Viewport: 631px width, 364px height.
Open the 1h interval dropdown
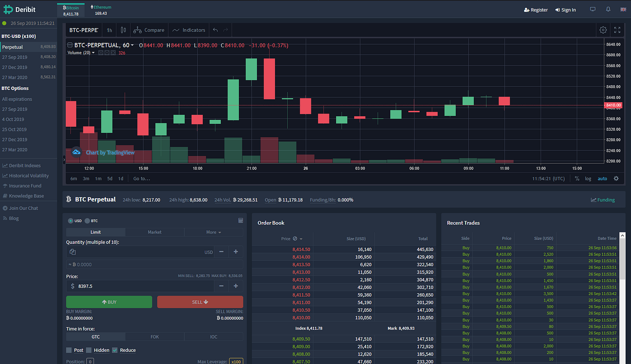tap(110, 30)
